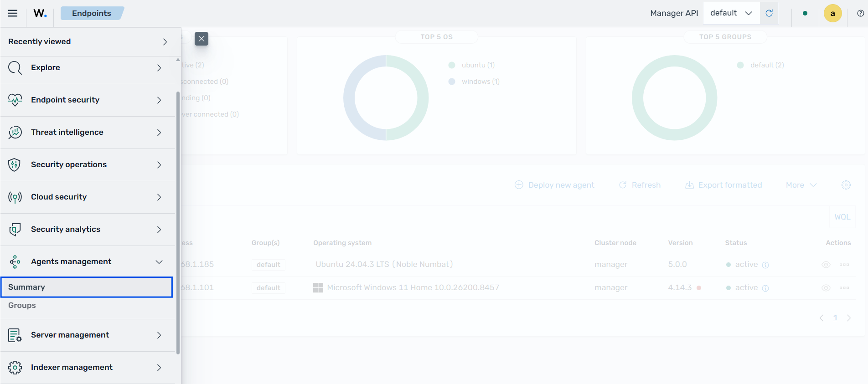Open the Manager API default dropdown
The height and width of the screenshot is (384, 868).
click(x=731, y=13)
